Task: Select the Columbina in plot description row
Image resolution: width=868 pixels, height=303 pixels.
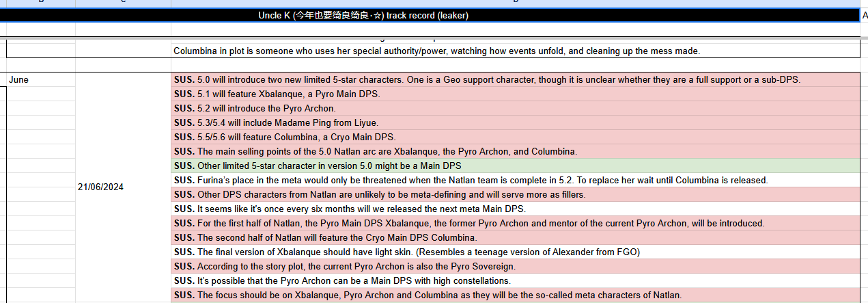Action: 515,51
